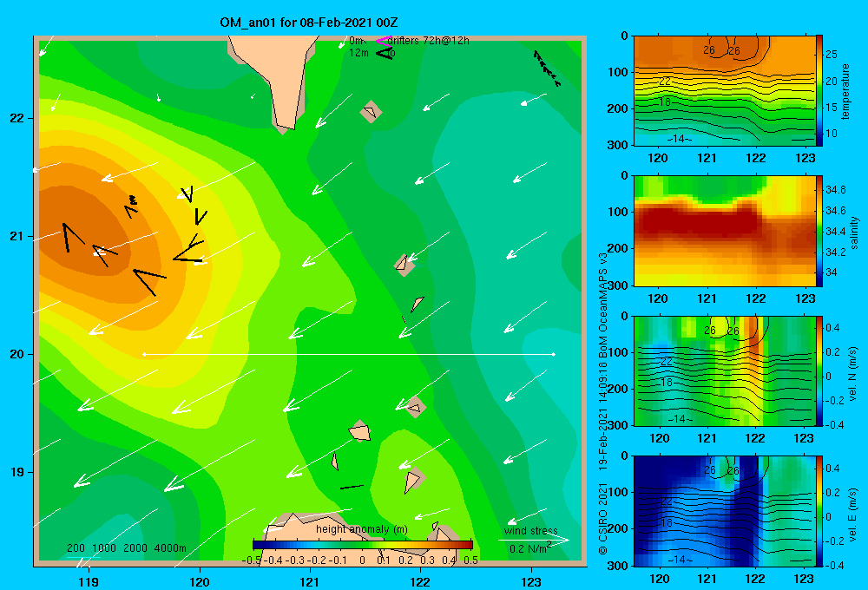Click the 'vel. N (m/s)' label
Viewport: 868px width, 590px height.
point(853,374)
